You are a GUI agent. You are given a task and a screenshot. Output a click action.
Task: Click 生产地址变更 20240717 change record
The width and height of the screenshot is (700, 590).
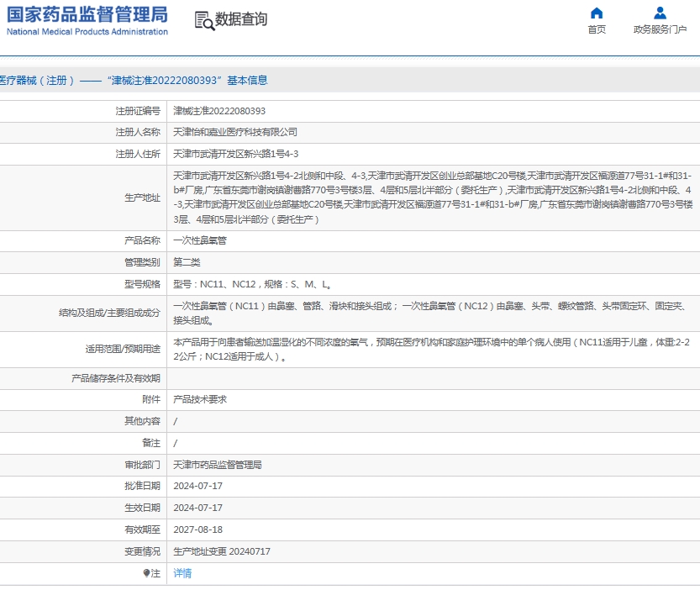tap(222, 551)
